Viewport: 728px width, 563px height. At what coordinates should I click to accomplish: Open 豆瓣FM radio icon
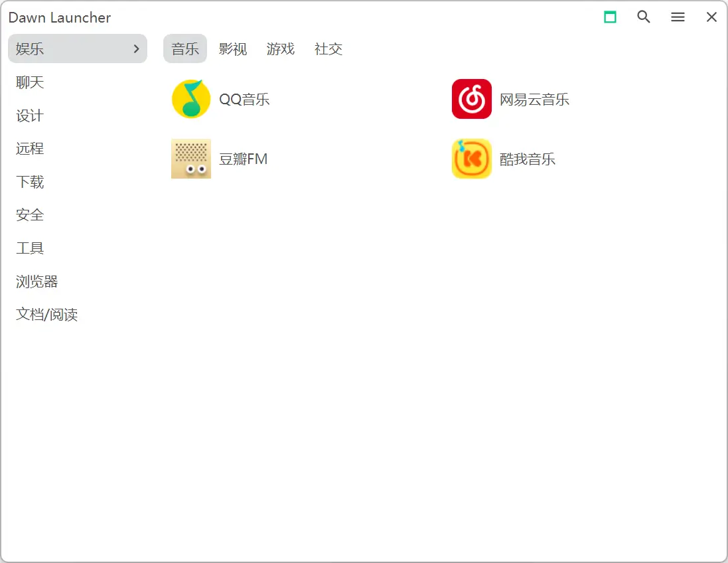191,159
